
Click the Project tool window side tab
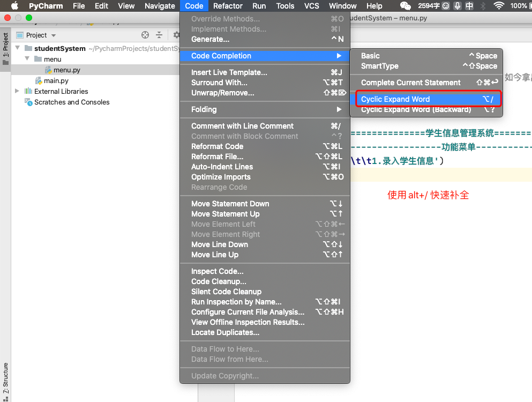pos(5,49)
